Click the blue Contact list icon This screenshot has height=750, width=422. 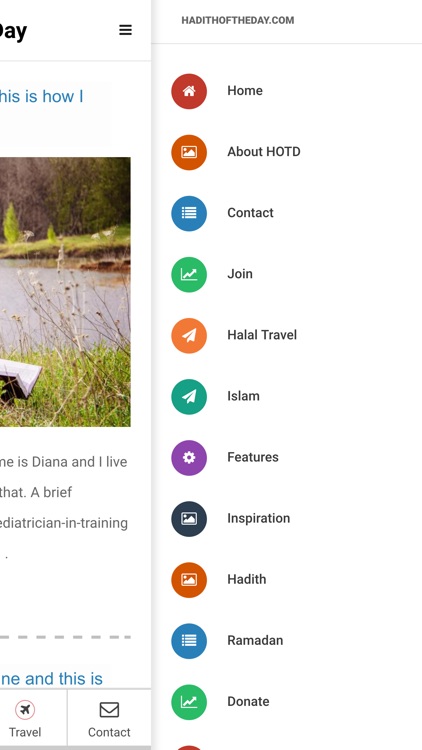click(189, 213)
